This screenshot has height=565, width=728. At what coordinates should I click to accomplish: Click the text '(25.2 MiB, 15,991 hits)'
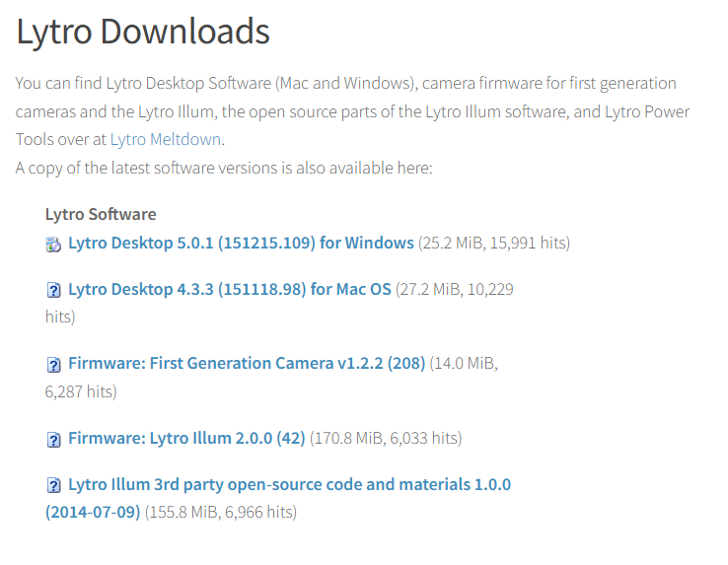494,243
